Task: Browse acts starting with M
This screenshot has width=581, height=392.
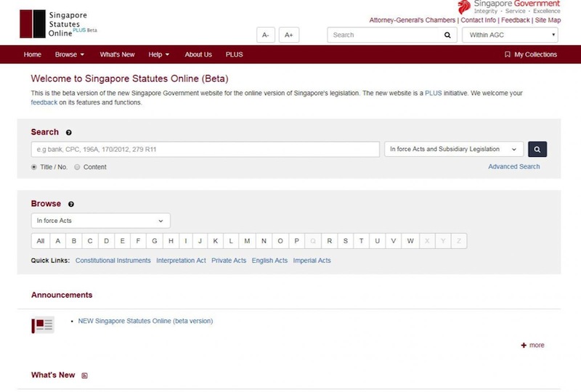Action: (247, 241)
